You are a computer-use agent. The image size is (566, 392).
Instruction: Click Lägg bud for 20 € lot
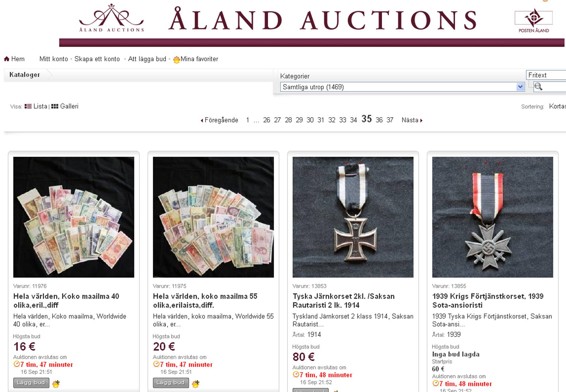point(171,383)
